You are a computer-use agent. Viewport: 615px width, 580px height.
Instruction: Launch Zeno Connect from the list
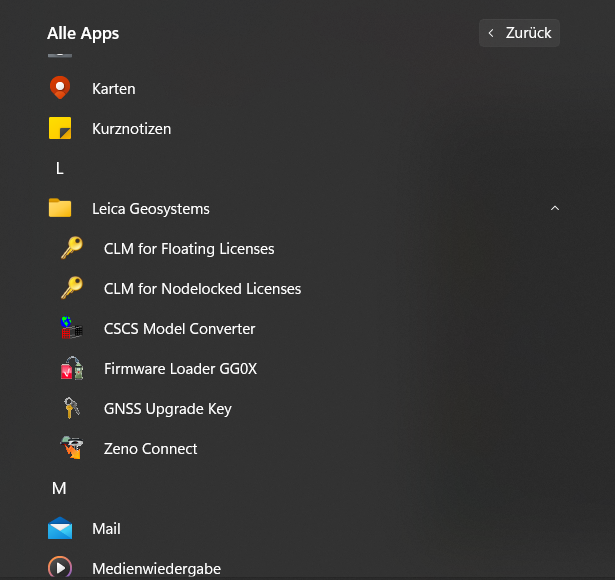click(151, 448)
